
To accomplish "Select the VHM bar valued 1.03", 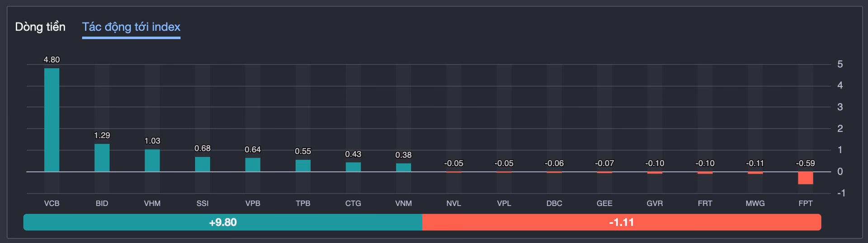I will 152,160.
